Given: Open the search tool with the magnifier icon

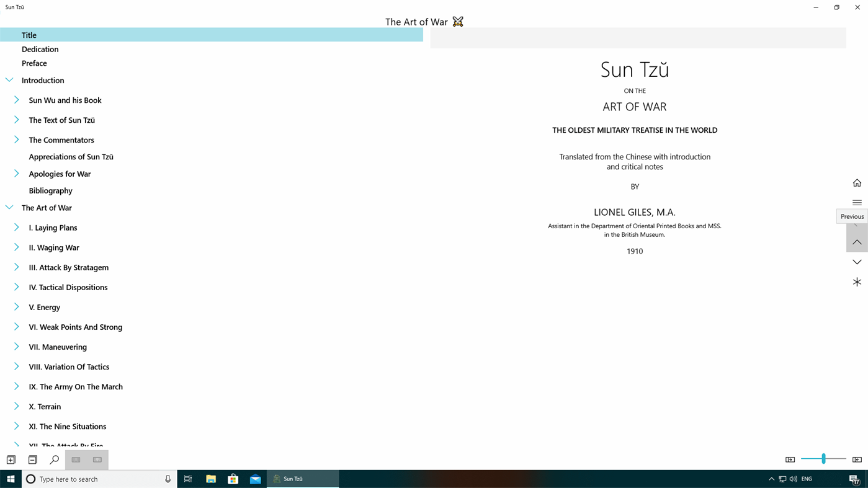Looking at the screenshot, I should (x=53, y=459).
